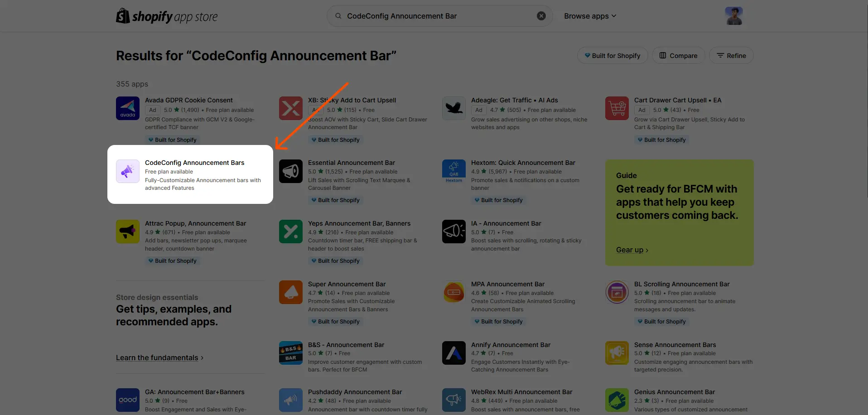The image size is (868, 415).
Task: Open the Adeagle Get Traffic app icon
Action: pos(454,108)
